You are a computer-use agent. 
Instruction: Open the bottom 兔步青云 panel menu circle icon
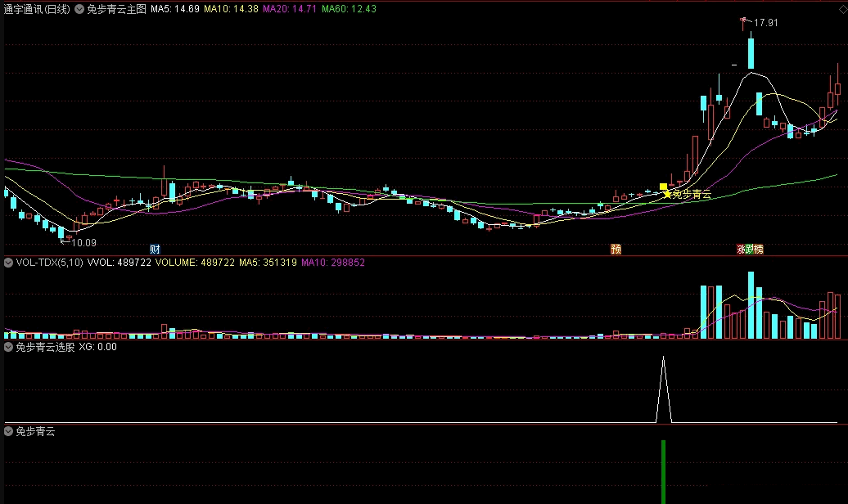click(x=9, y=431)
